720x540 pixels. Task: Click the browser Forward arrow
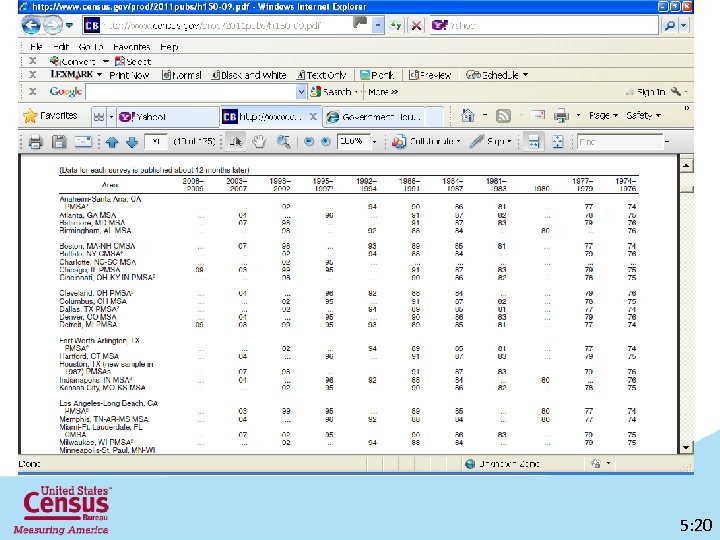pyautogui.click(x=52, y=25)
